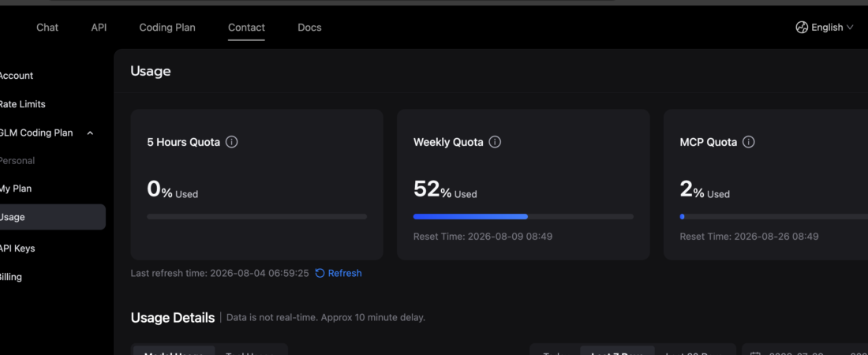Click the MCP Quota progress bar
Screen dimensions: 868x355
tap(774, 216)
